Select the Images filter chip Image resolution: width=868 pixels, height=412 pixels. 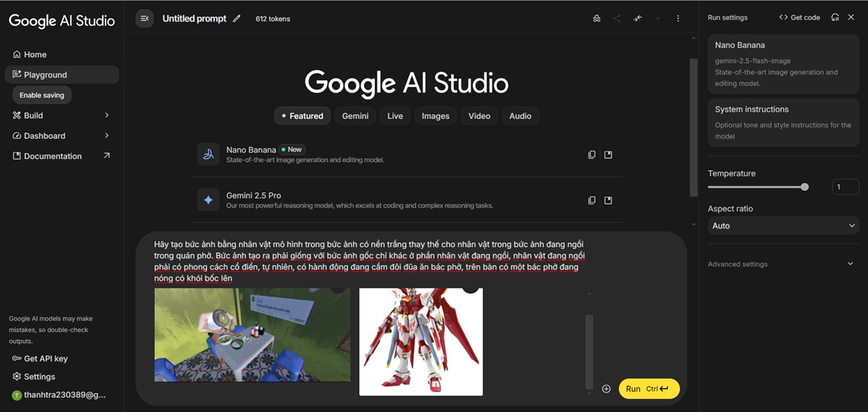(x=435, y=116)
